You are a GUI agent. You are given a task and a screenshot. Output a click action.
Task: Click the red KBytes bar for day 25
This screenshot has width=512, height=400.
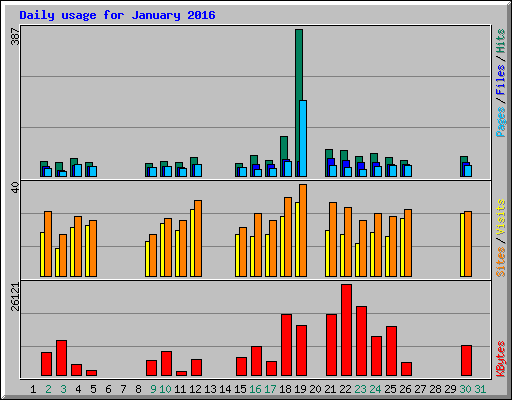pos(391,351)
